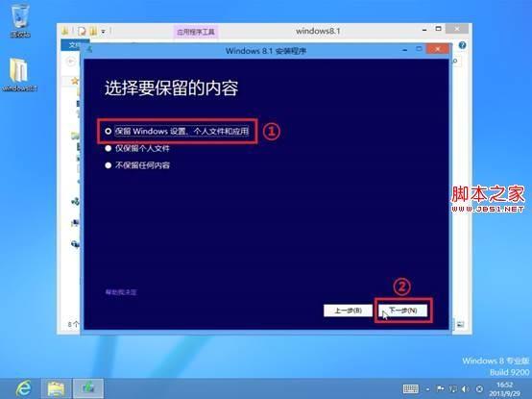Open File Explorer from the taskbar

click(57, 388)
